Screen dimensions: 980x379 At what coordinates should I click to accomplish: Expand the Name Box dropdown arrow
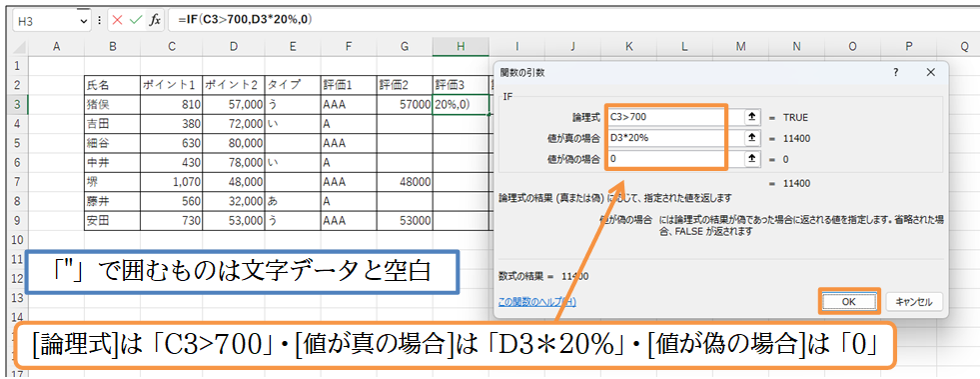(x=84, y=21)
